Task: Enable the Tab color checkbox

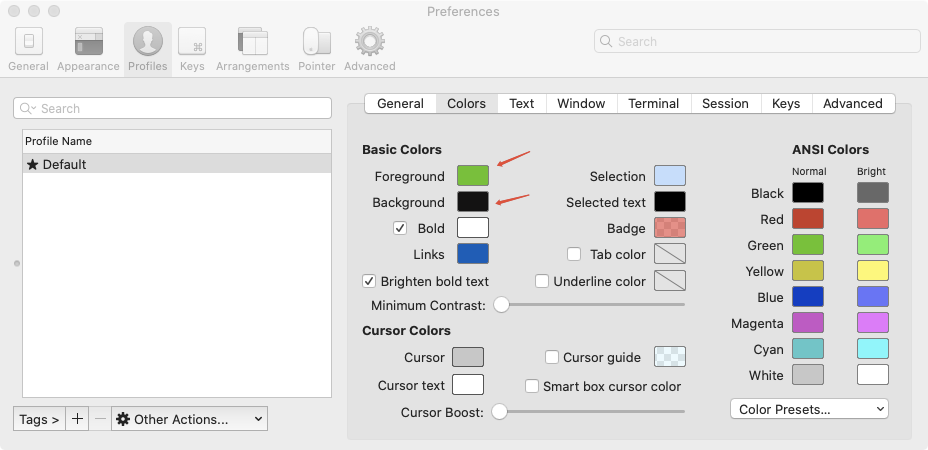Action: pos(573,254)
